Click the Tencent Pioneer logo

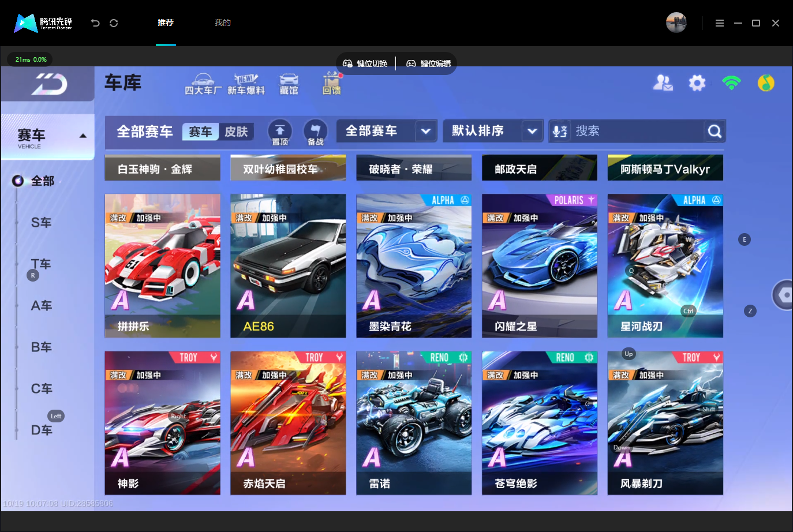pos(43,23)
